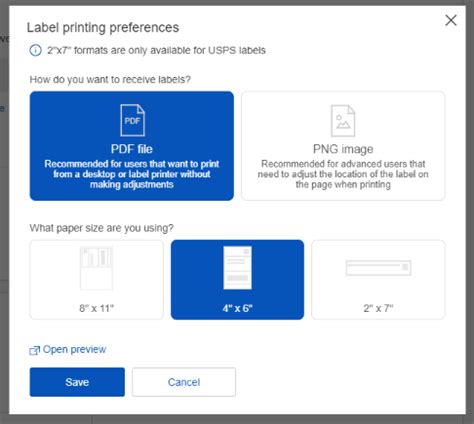The height and width of the screenshot is (424, 474).
Task: Click the external-link icon next to Open preview
Action: 34,350
